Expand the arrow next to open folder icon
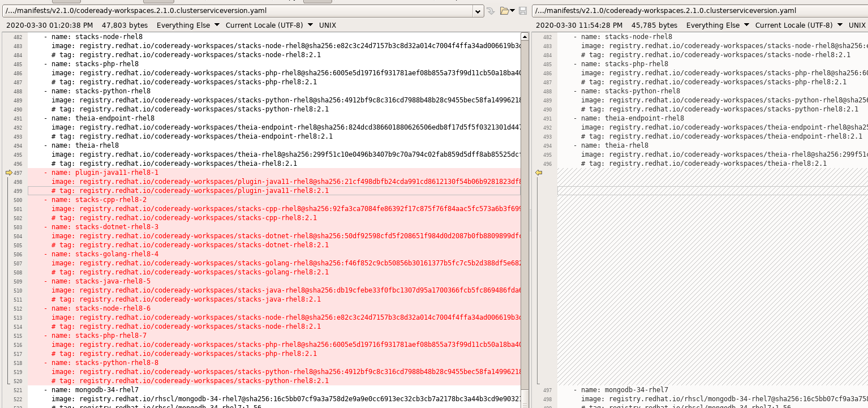 (x=512, y=11)
